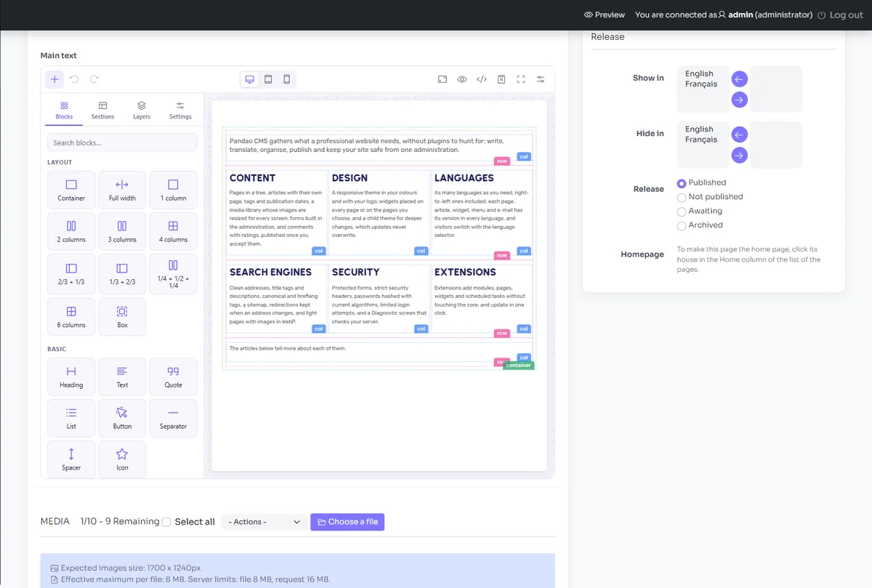Select Français in the Show in list

pyautogui.click(x=703, y=84)
